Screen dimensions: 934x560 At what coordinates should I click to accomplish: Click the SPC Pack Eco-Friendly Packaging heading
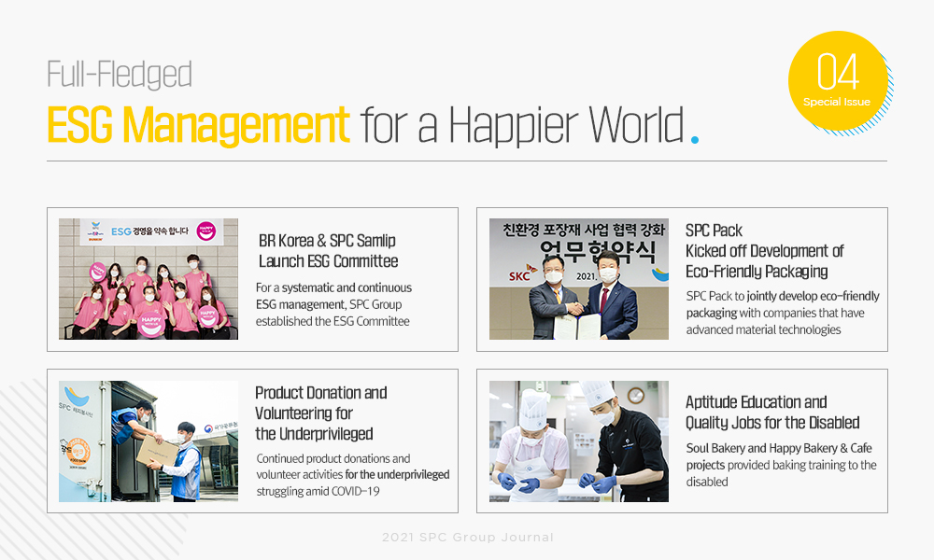[x=764, y=251]
